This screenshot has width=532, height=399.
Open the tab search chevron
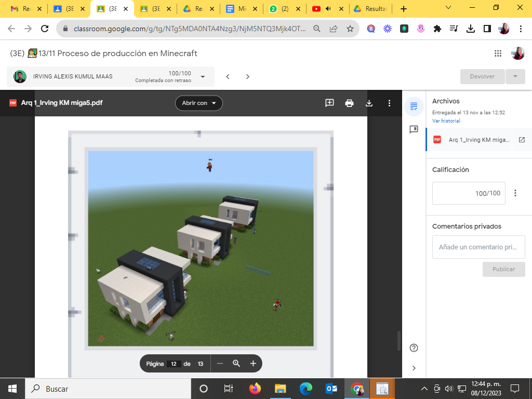pos(448,7)
